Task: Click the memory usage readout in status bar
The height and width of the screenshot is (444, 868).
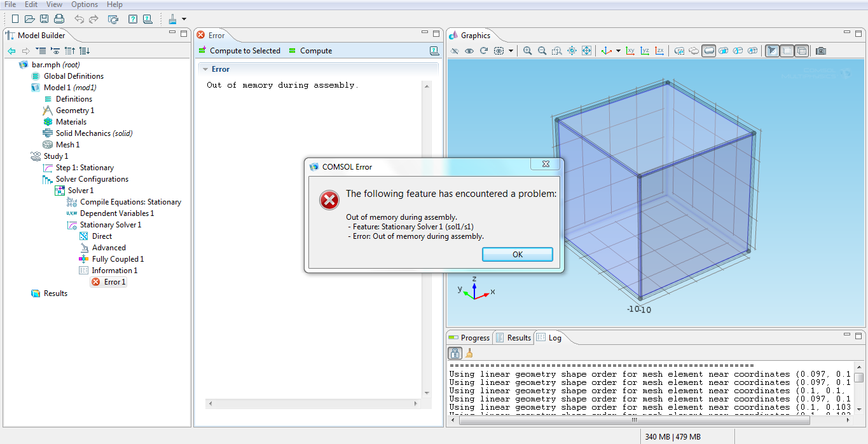Action: click(672, 437)
